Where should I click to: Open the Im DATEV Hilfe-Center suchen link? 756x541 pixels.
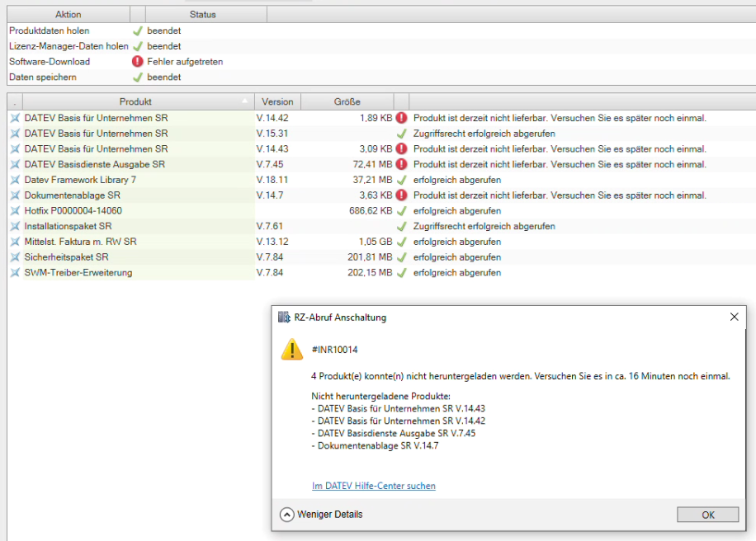coord(374,487)
